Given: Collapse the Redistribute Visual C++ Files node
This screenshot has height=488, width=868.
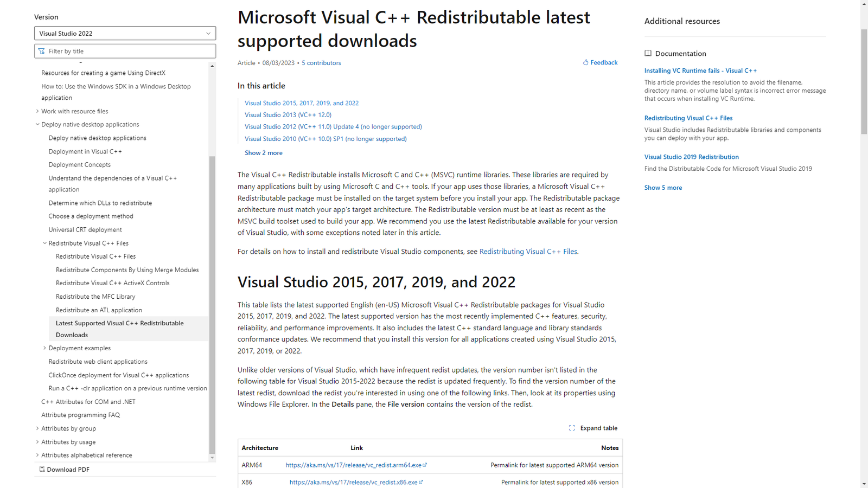Looking at the screenshot, I should (45, 243).
